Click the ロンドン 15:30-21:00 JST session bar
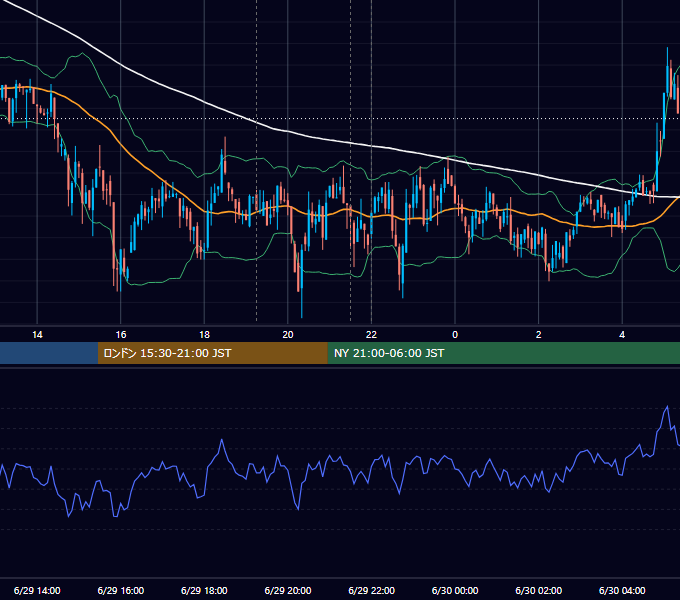Viewport: 680px width, 600px height. point(212,353)
